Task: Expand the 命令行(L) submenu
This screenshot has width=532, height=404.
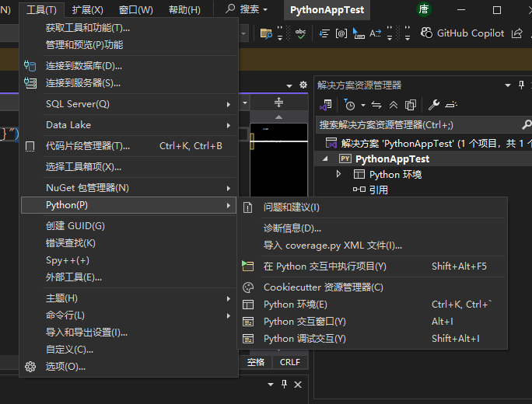Action: 229,315
